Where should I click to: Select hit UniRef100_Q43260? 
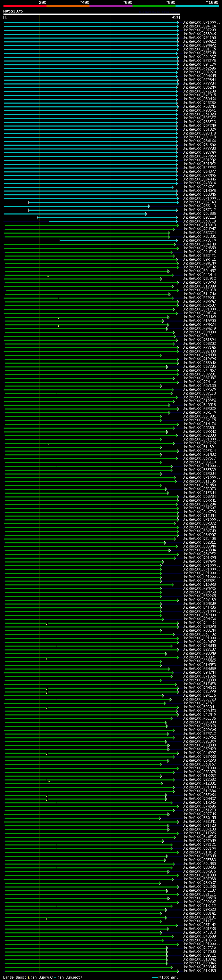pos(199,103)
